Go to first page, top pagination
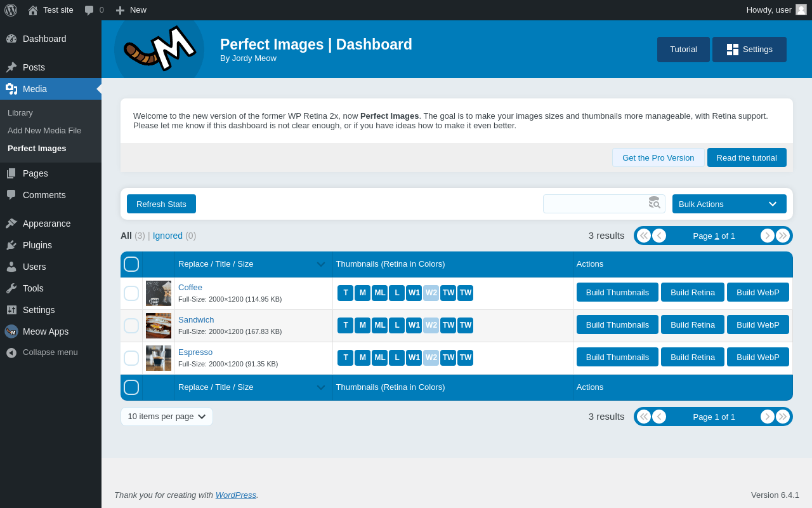Image resolution: width=812 pixels, height=508 pixels. click(644, 236)
